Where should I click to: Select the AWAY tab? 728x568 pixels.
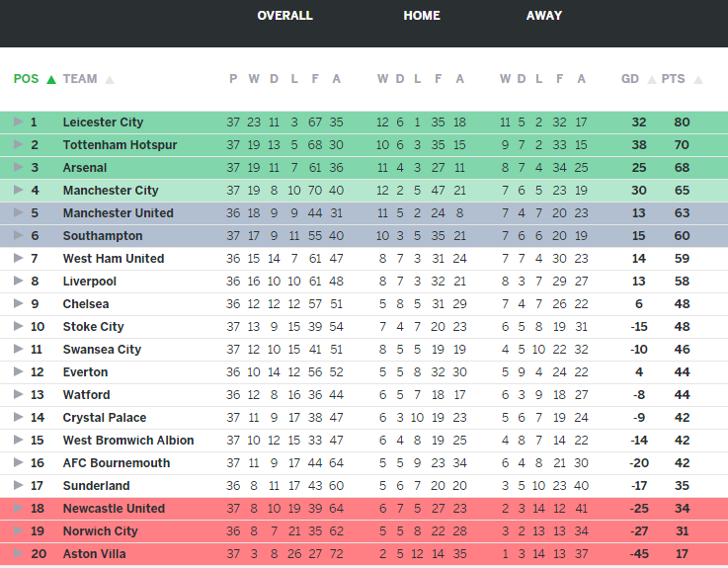click(x=544, y=16)
